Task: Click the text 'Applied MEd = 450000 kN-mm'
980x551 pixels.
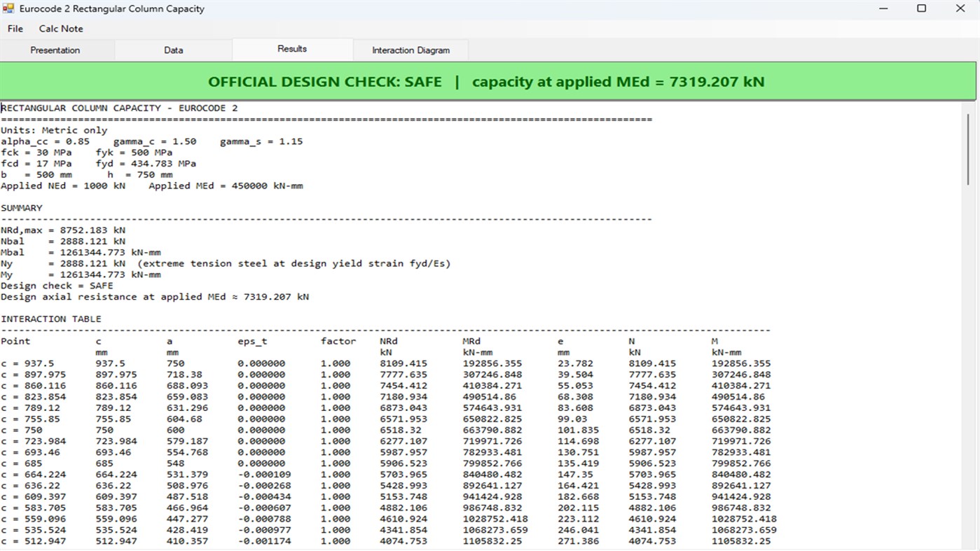Action: 226,186
